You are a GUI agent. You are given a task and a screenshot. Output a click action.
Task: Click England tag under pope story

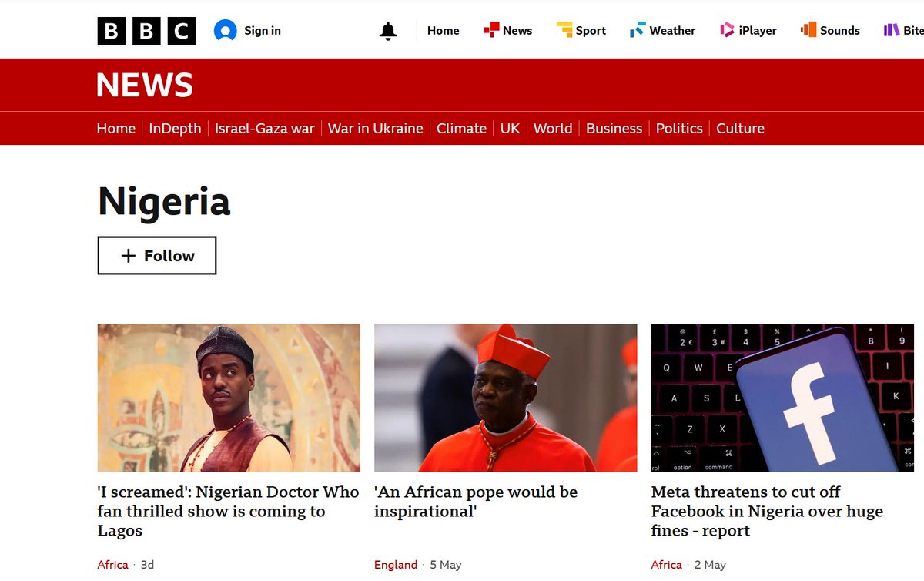pos(396,565)
